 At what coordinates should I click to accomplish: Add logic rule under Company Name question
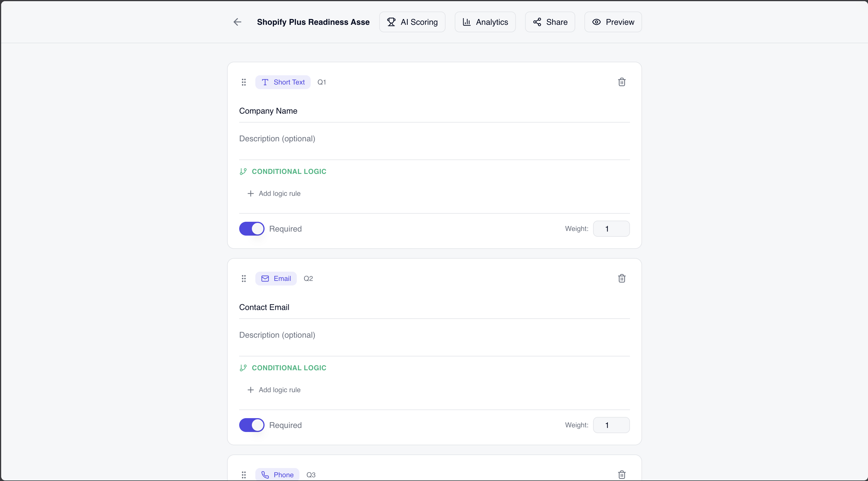coord(273,193)
